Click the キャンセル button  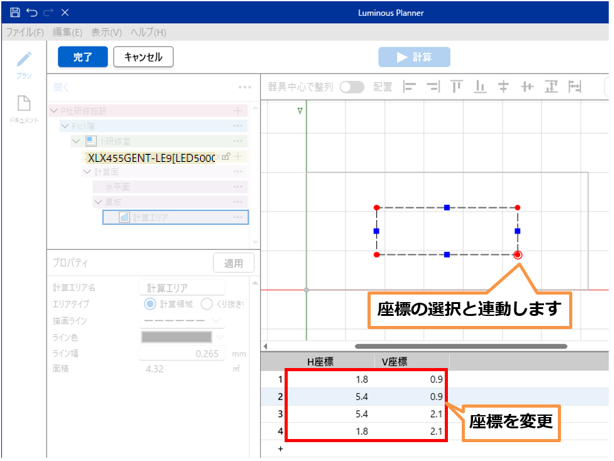pos(144,57)
